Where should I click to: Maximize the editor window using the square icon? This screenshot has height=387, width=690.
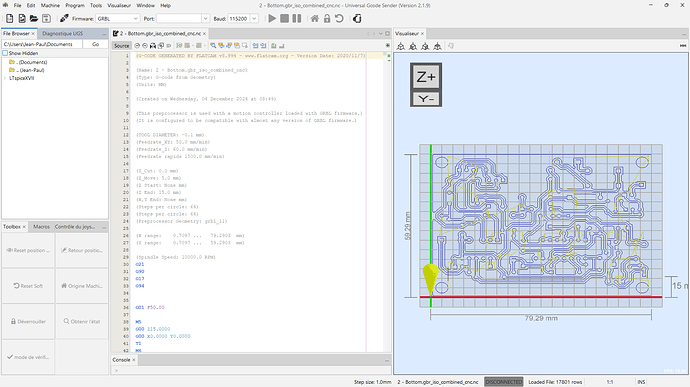click(x=387, y=33)
